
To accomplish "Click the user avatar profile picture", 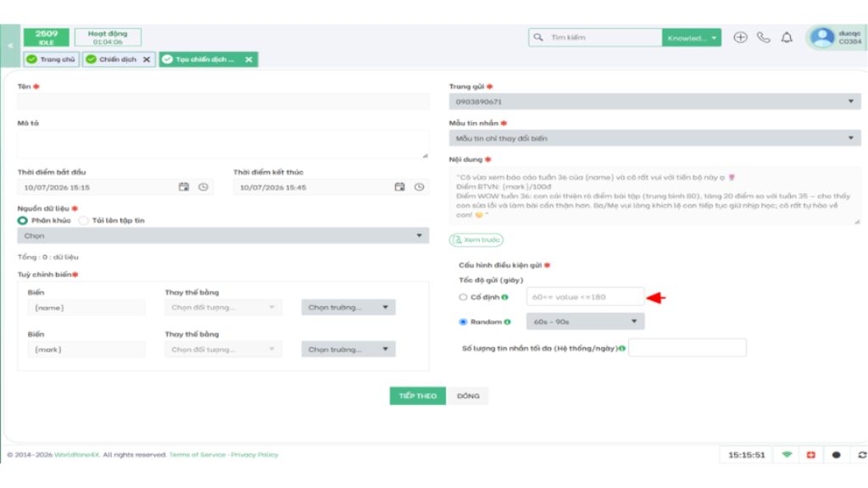I will tap(822, 37).
